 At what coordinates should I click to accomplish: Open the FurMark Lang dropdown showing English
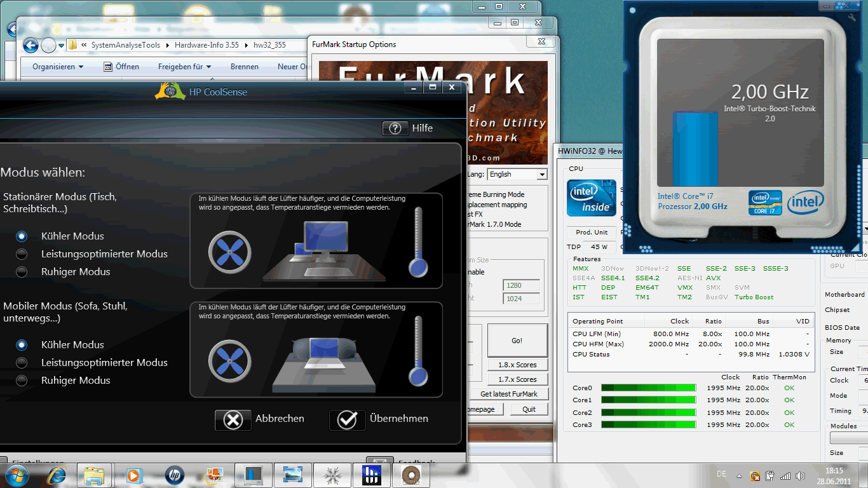point(541,174)
